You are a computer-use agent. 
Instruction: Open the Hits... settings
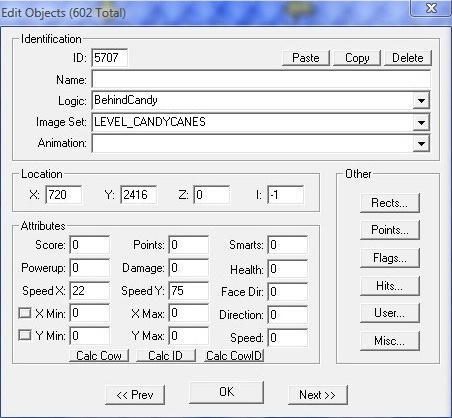(389, 286)
